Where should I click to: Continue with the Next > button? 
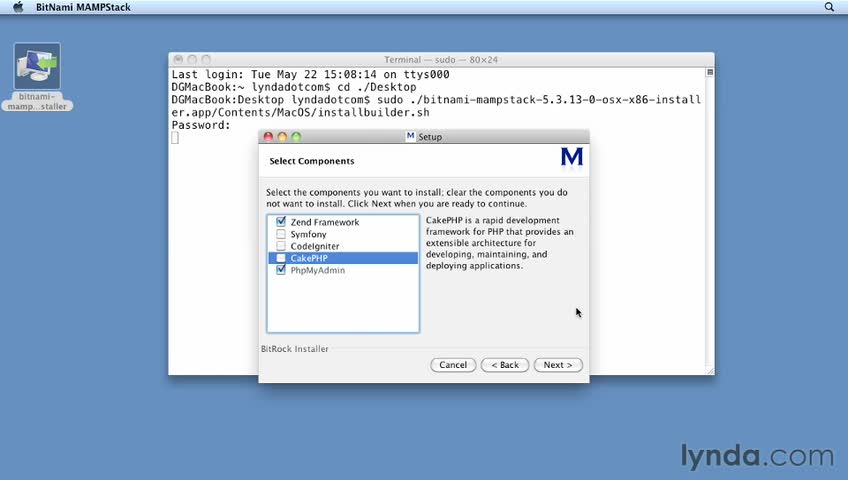tap(558, 365)
